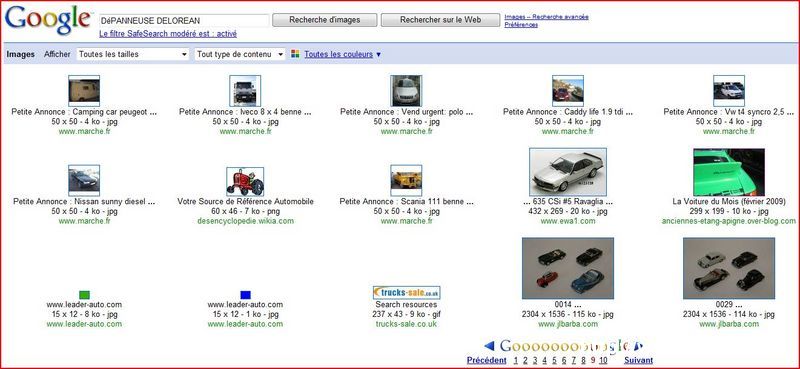Open the Caddy life 1.9 tdi thumbnail

(x=568, y=91)
